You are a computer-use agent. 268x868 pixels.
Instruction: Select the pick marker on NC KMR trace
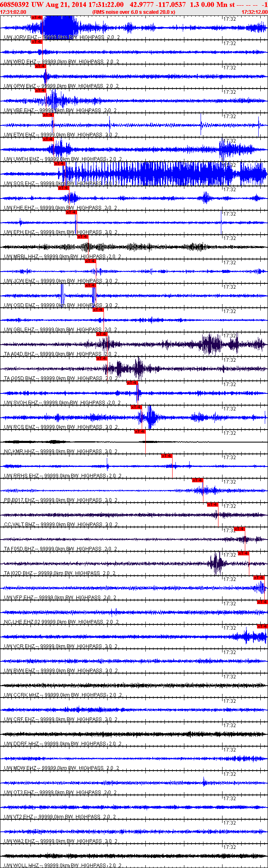point(140,432)
